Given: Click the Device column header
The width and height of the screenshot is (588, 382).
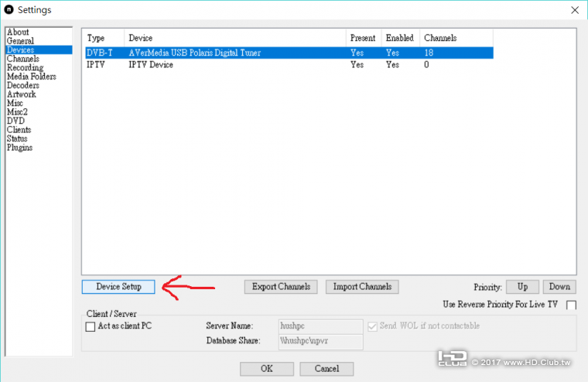Looking at the screenshot, I should [235, 38].
